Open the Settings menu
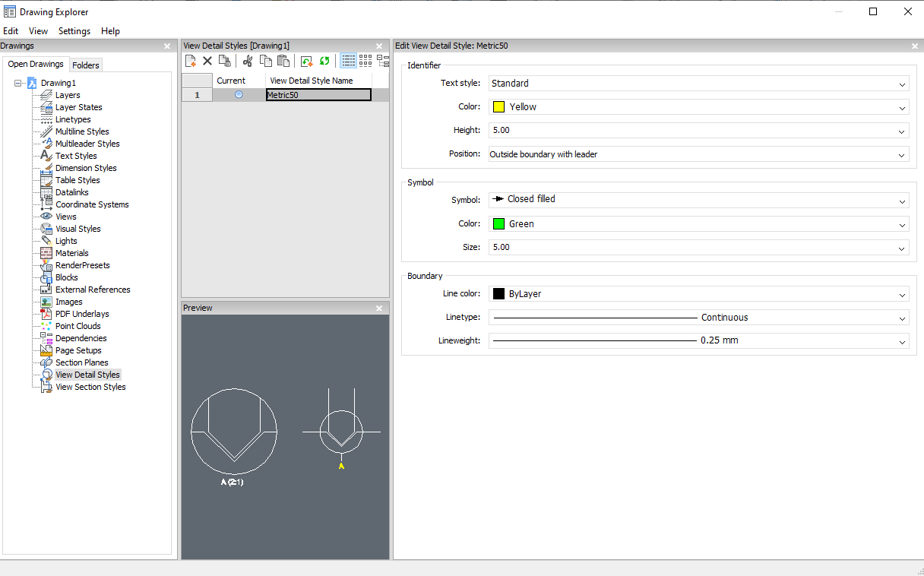The image size is (924, 576). [x=74, y=31]
